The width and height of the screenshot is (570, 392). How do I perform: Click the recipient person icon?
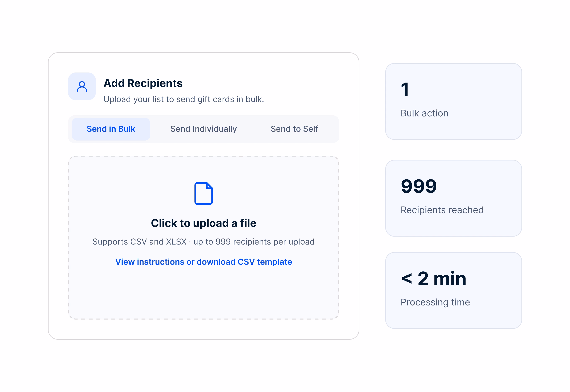click(82, 87)
